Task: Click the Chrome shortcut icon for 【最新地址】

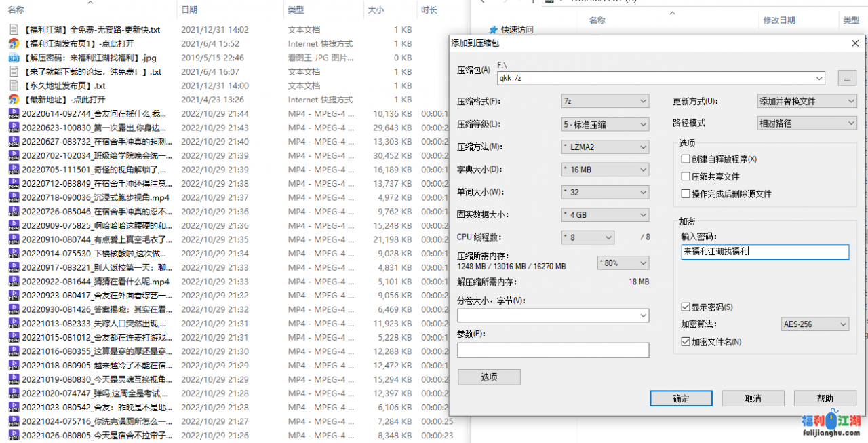Action: 14,100
